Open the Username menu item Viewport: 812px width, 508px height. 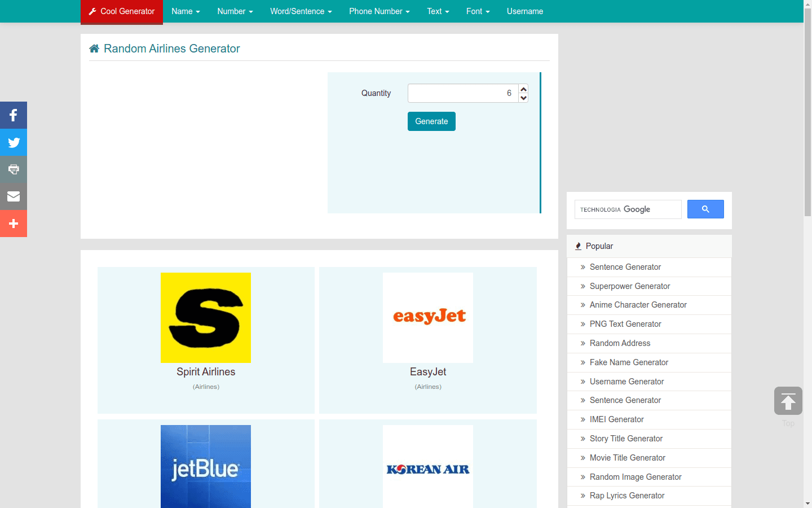(524, 11)
